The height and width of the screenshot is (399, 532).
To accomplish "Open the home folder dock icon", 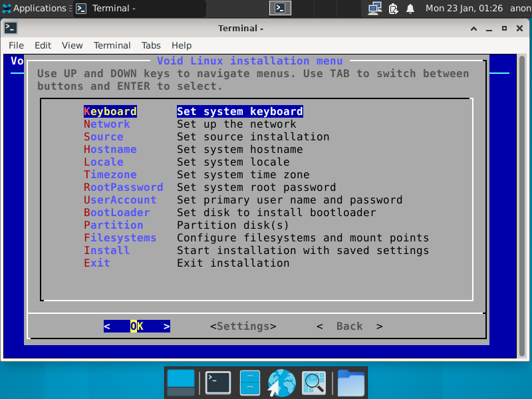I will [x=351, y=383].
